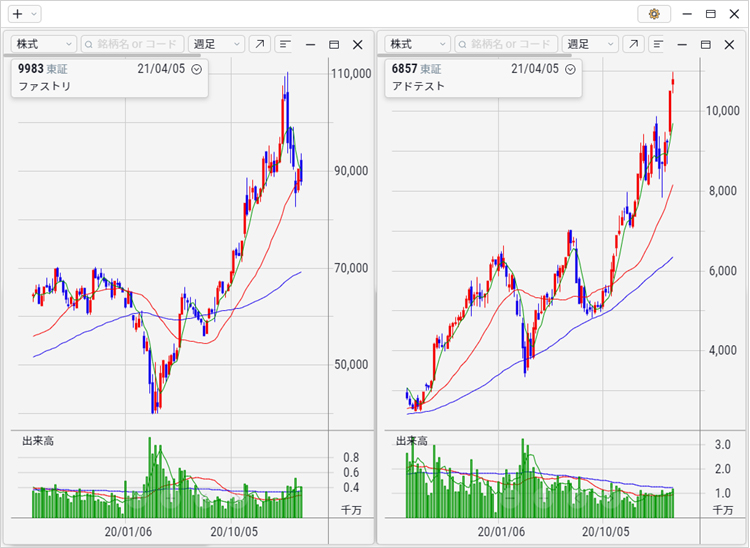Image resolution: width=750 pixels, height=548 pixels.
Task: Open the 株式 dropdown in 6857 panel
Action: (417, 44)
